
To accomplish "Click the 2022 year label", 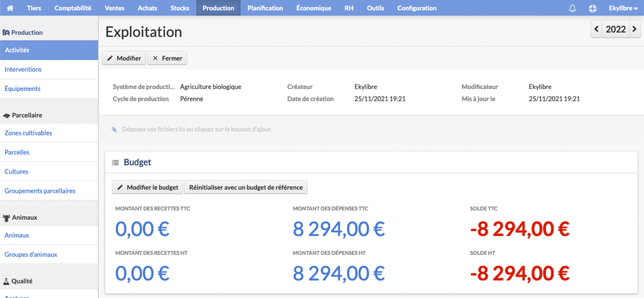I will [x=616, y=29].
